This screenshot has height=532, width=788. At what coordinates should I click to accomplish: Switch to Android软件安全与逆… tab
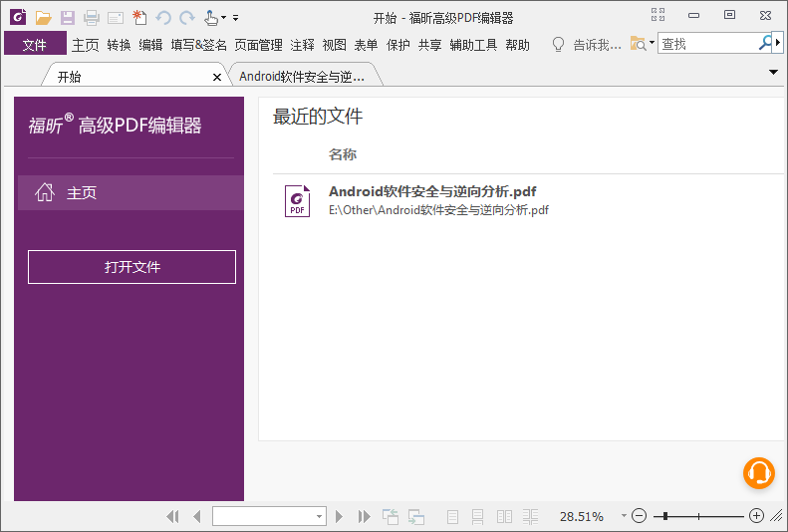click(x=302, y=77)
